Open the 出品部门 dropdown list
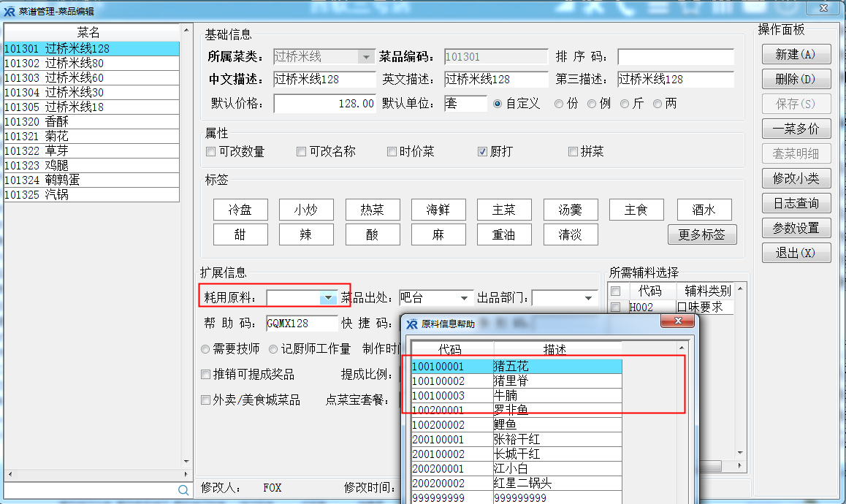Image resolution: width=846 pixels, height=504 pixels. pos(589,298)
